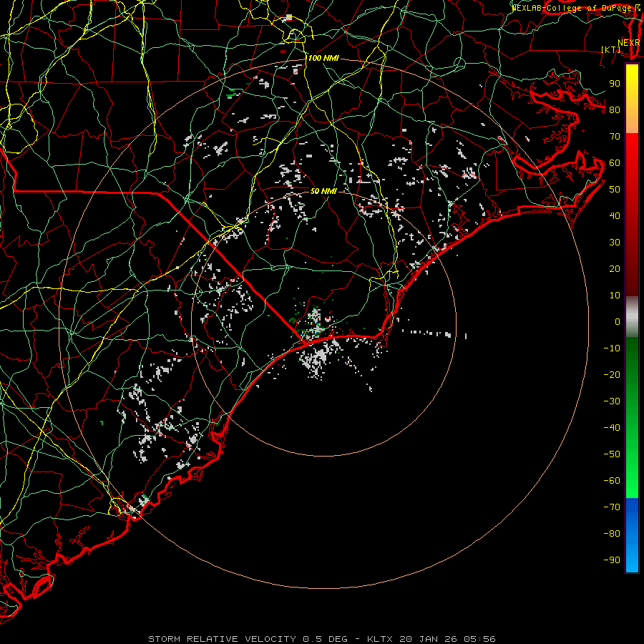Click the -80 value on the velocity scale
This screenshot has width=644, height=644.
coord(612,534)
